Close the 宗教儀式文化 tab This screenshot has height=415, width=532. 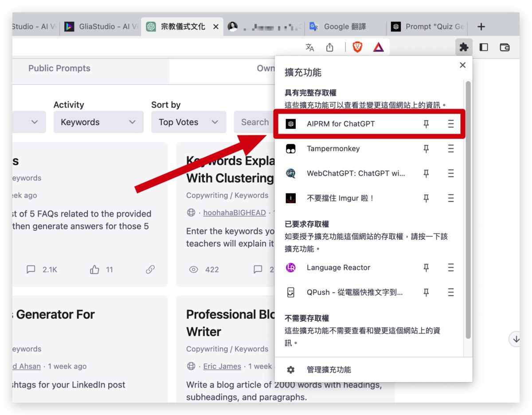pyautogui.click(x=216, y=27)
